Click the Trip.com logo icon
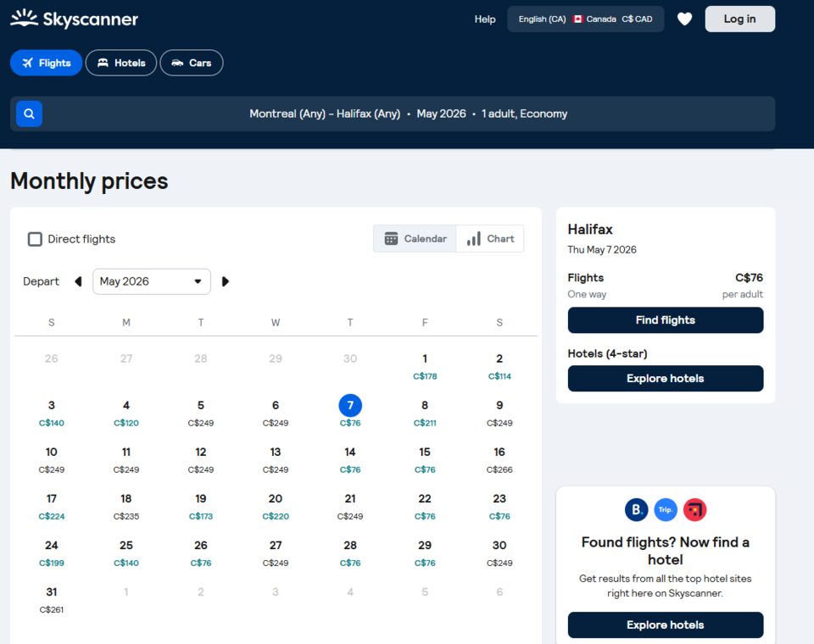 coord(666,509)
